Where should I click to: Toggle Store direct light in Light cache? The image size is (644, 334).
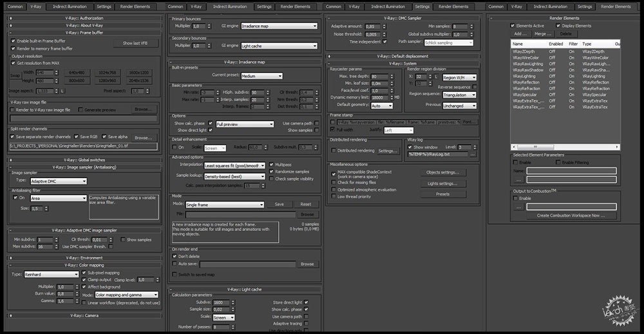[307, 302]
